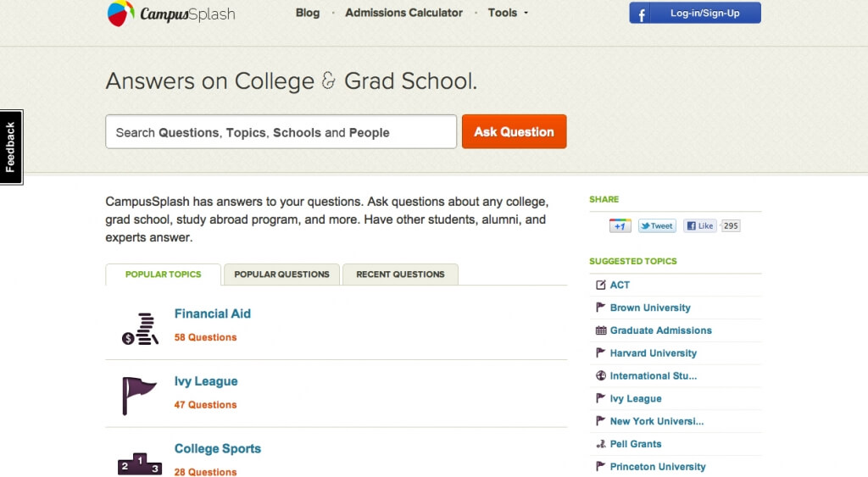Open the Harvard University suggested topic

(654, 353)
